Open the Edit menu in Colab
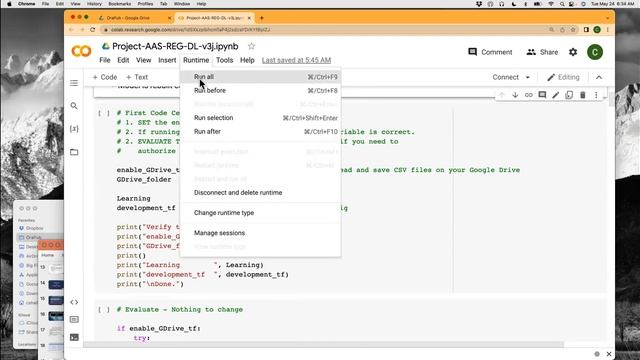Screen dimensions: 640x360 123,60
